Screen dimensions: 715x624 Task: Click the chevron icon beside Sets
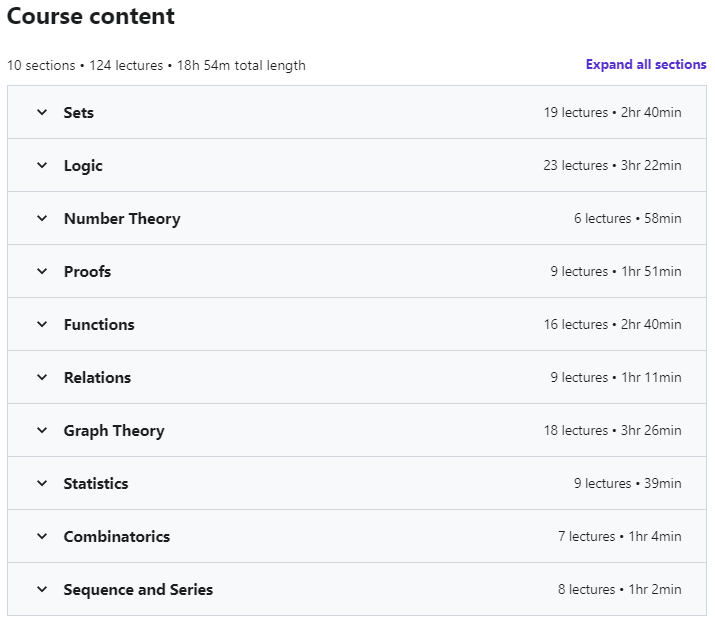pyautogui.click(x=42, y=113)
